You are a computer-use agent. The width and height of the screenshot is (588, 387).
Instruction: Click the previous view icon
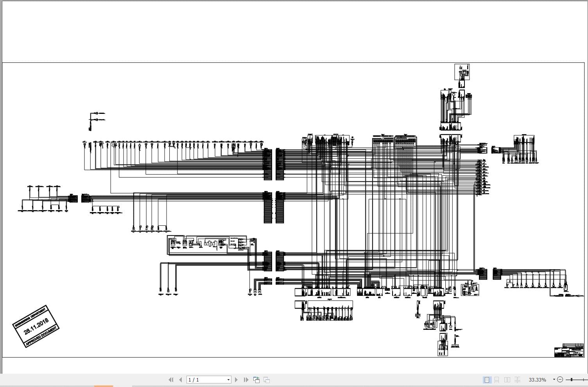256,380
